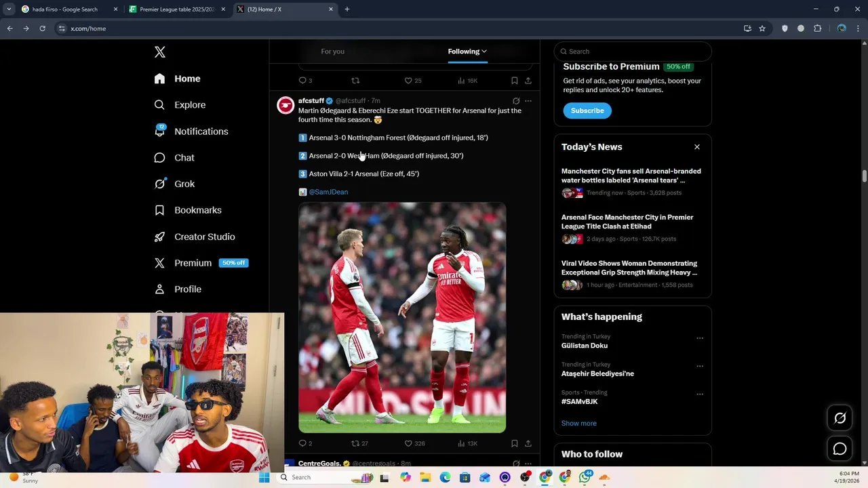
Task: Bookmark the afcstuff post
Action: [515, 443]
